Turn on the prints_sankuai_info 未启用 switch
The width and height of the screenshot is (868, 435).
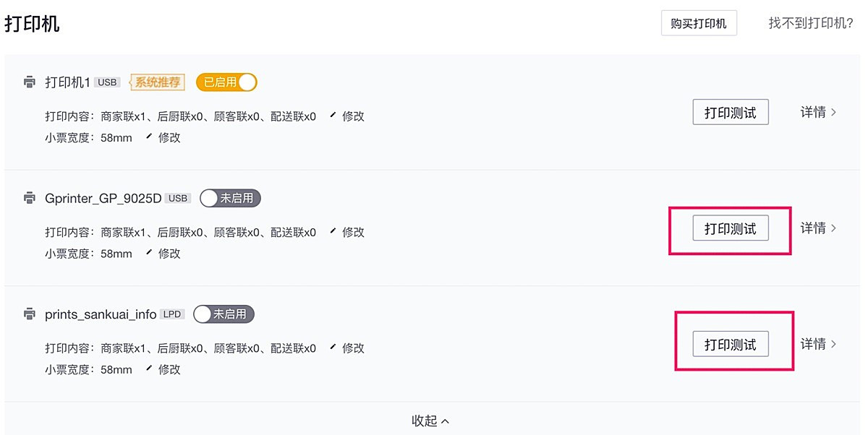(x=224, y=314)
